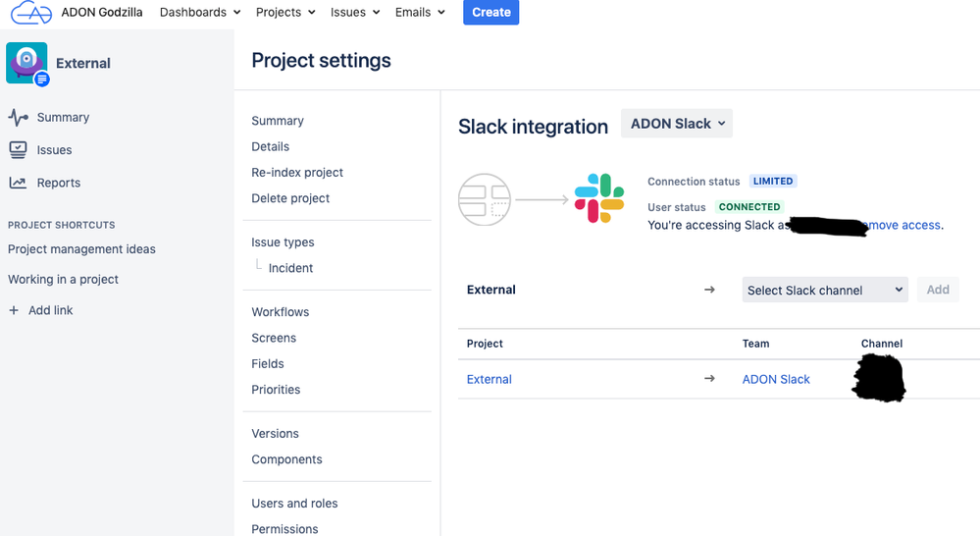This screenshot has width=980, height=536.
Task: Select Summary in project settings menu
Action: [278, 121]
